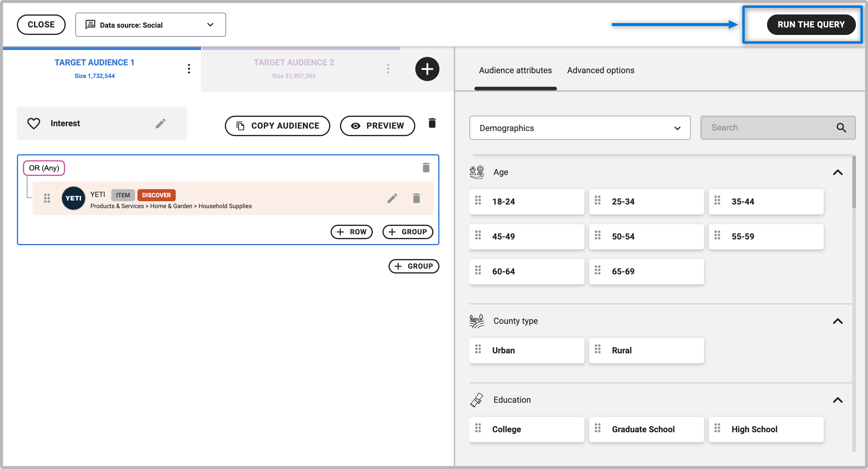868x469 pixels.
Task: Collapse the County type section
Action: pyautogui.click(x=837, y=321)
